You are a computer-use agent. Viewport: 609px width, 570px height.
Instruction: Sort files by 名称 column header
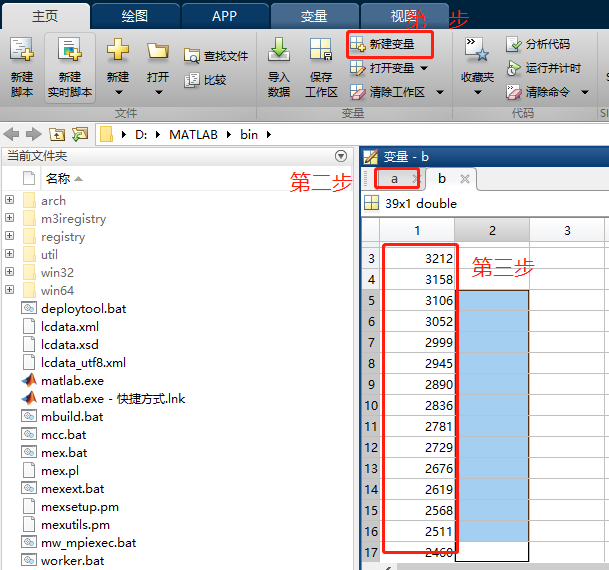[x=58, y=179]
